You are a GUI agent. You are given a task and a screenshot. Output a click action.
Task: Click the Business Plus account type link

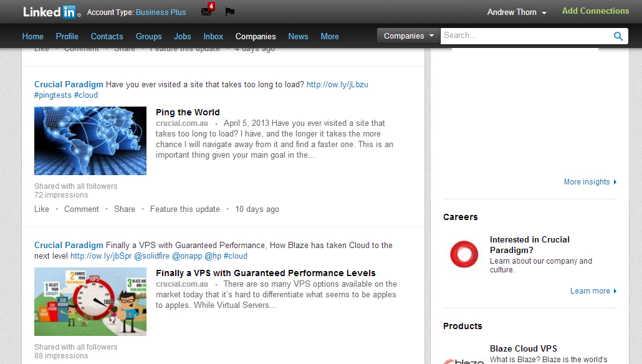click(161, 12)
